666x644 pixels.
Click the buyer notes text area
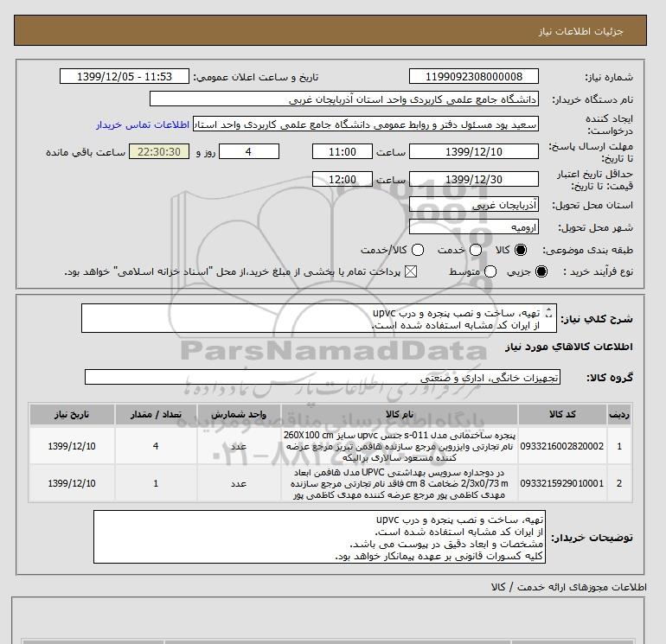point(319,537)
